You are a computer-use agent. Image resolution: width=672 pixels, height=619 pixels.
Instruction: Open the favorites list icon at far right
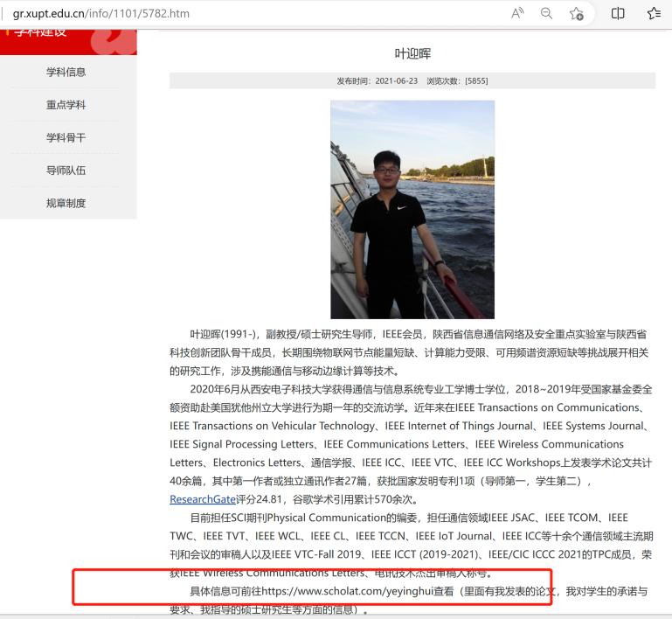(654, 13)
